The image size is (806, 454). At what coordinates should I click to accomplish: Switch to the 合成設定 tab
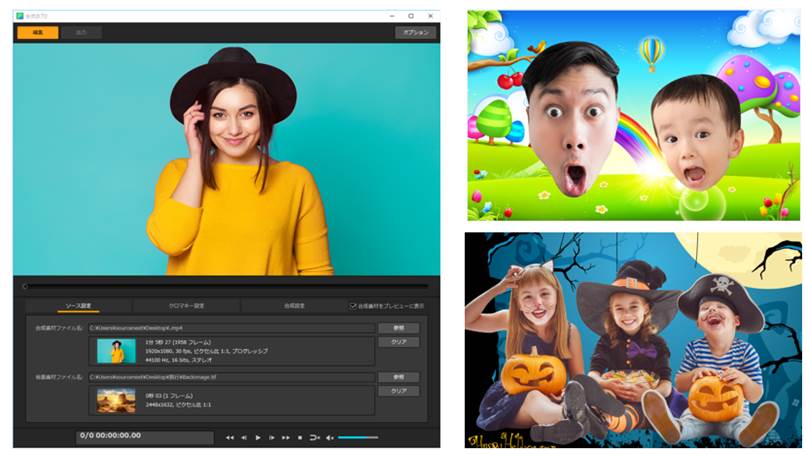point(293,306)
